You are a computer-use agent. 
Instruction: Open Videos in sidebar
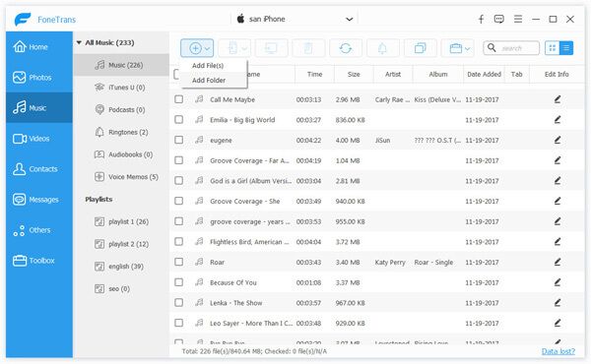tap(39, 138)
